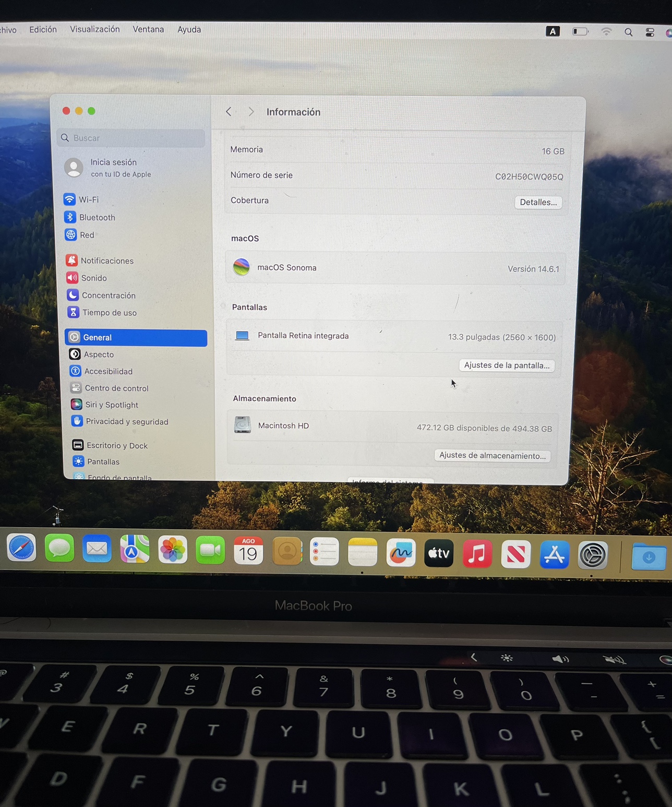
Task: Open Messages from the Dock
Action: pyautogui.click(x=59, y=548)
